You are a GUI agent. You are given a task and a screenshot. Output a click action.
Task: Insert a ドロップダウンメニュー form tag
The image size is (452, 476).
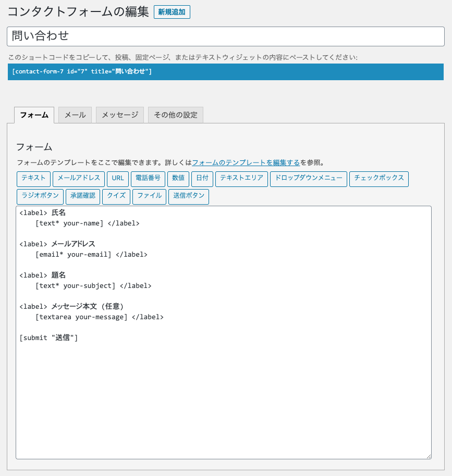click(x=309, y=179)
